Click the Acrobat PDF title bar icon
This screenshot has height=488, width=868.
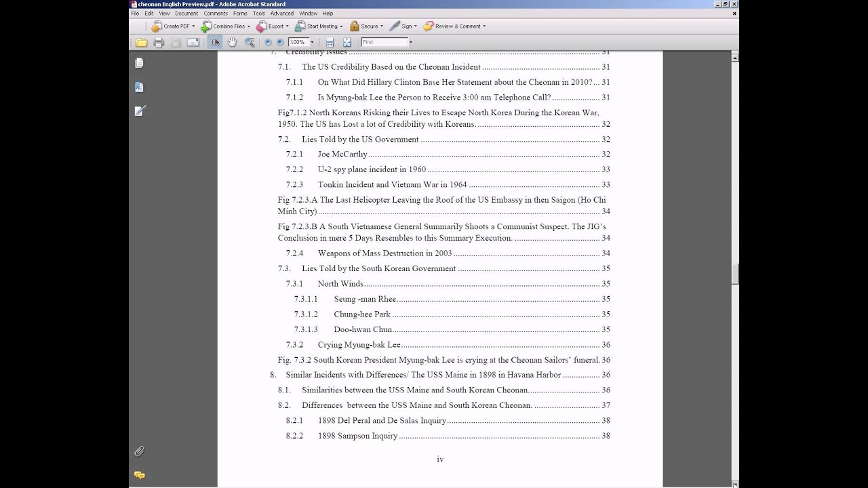point(134,4)
